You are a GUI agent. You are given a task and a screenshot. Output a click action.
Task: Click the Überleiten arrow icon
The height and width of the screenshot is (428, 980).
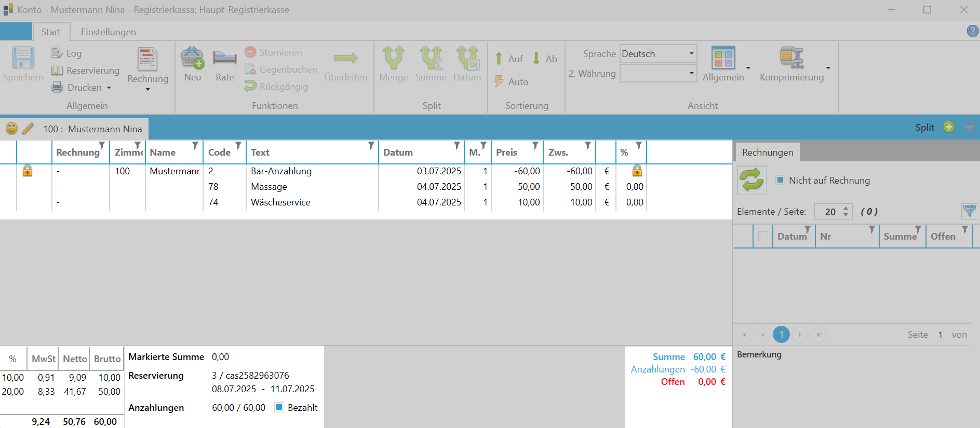click(346, 58)
